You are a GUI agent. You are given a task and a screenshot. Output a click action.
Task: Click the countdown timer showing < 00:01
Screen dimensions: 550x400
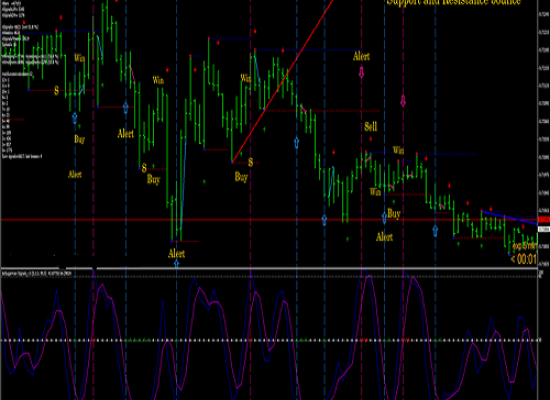coord(523,259)
